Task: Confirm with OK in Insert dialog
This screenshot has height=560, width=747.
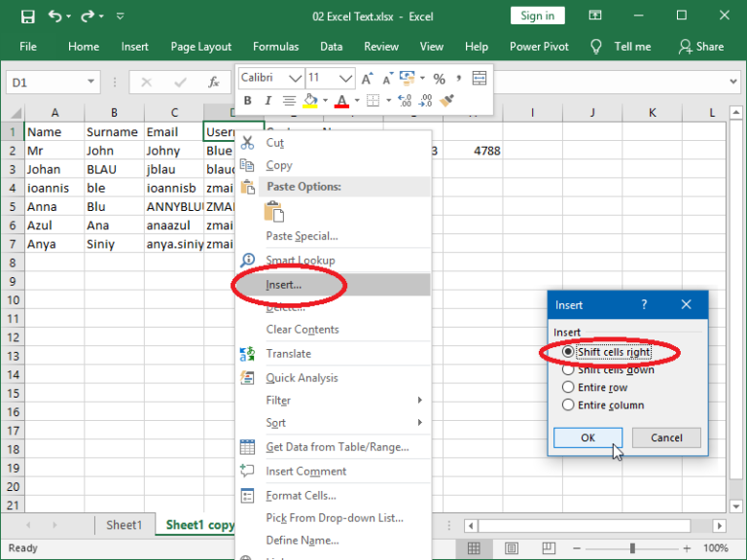Action: [x=587, y=437]
